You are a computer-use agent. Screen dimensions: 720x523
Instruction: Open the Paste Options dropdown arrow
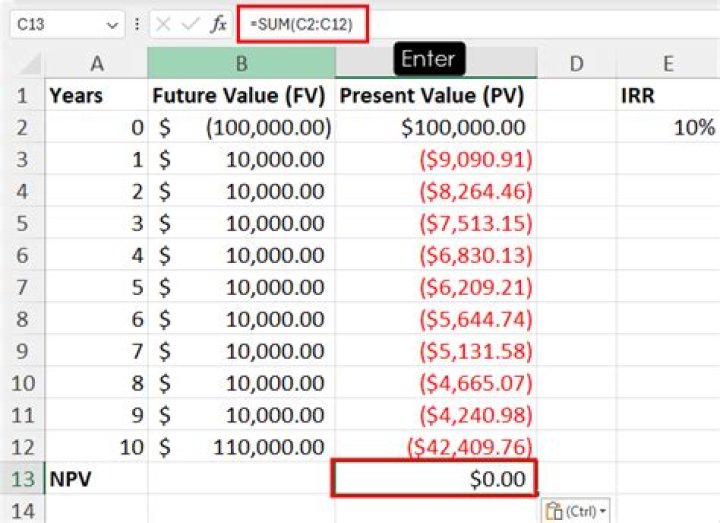(604, 511)
